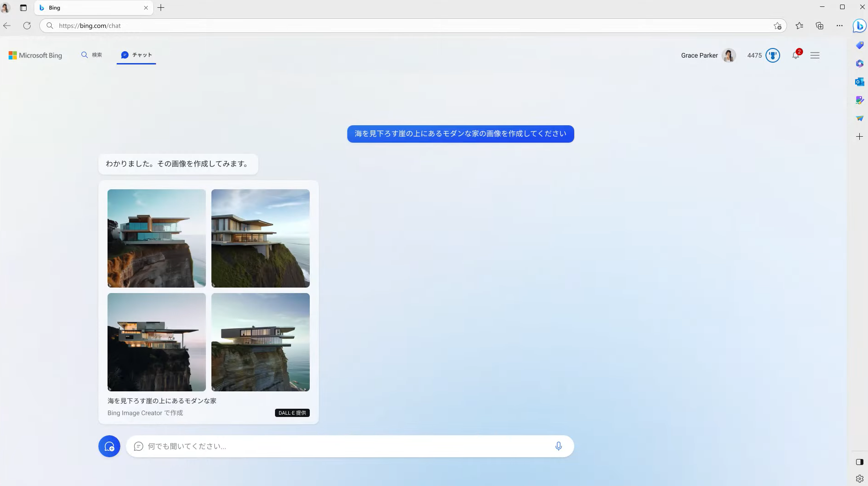Open the hamburger menu next to notifications
The image size is (868, 486).
[x=814, y=55]
